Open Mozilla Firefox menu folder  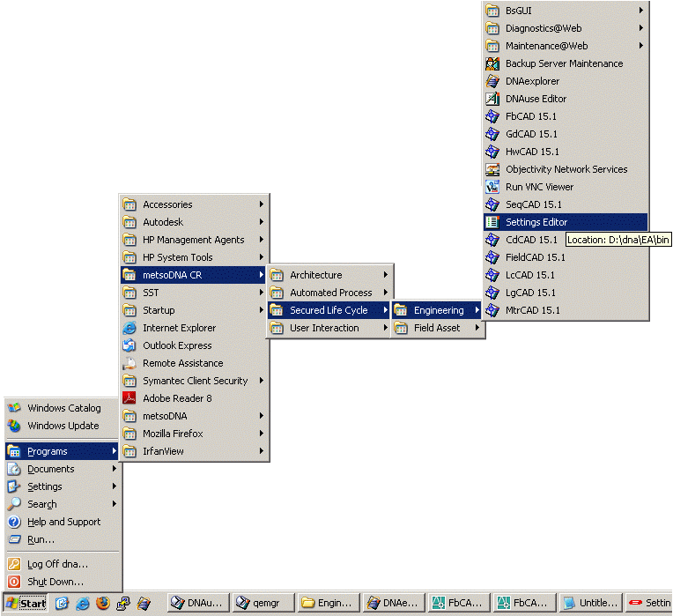tap(193, 434)
